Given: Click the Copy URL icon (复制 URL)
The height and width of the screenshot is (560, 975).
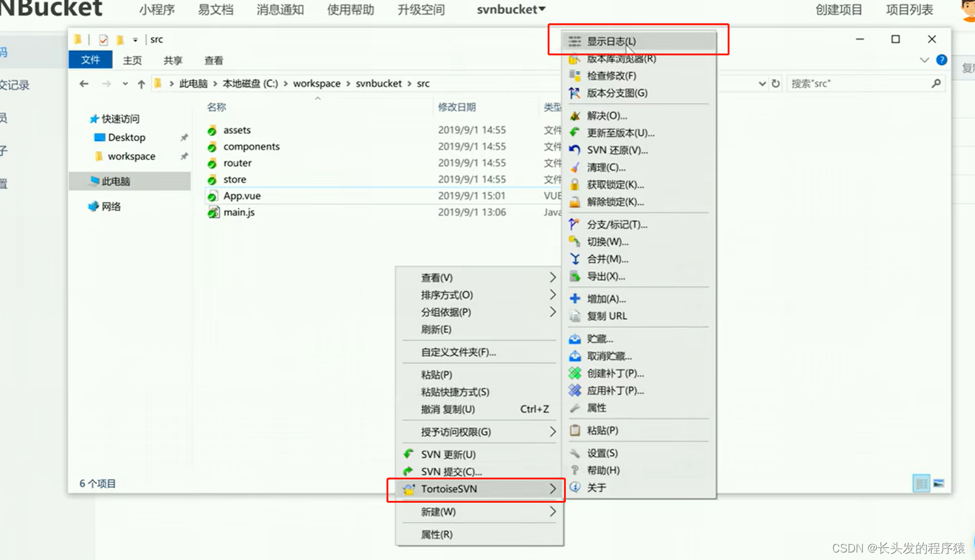Looking at the screenshot, I should pyautogui.click(x=575, y=316).
